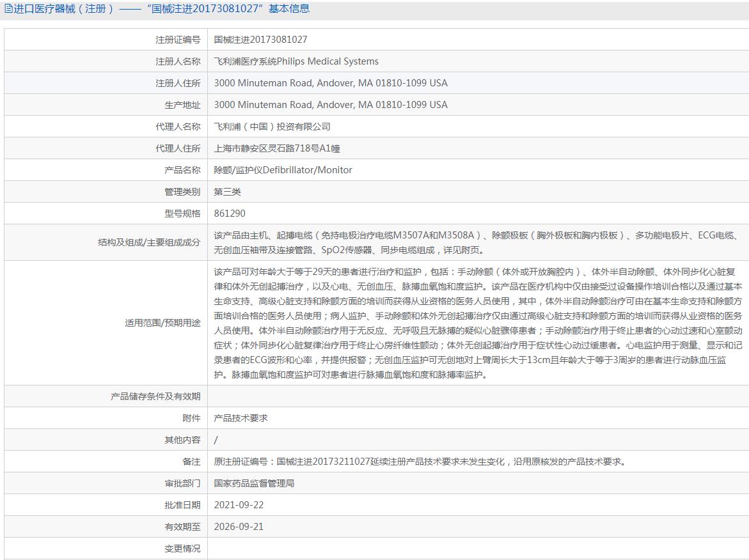749x560 pixels.
Task: Click the document icon in the page header
Action: 8,9
